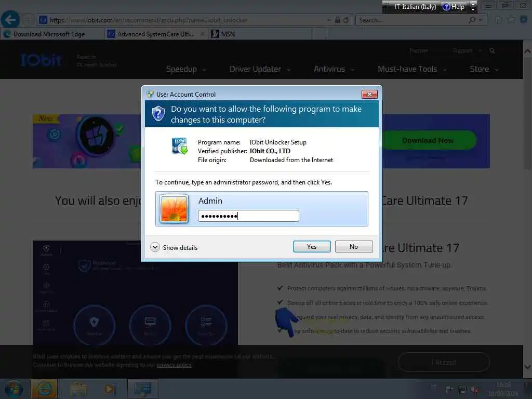
Task: Click the Action Center flag tray icon
Action: tap(449, 389)
